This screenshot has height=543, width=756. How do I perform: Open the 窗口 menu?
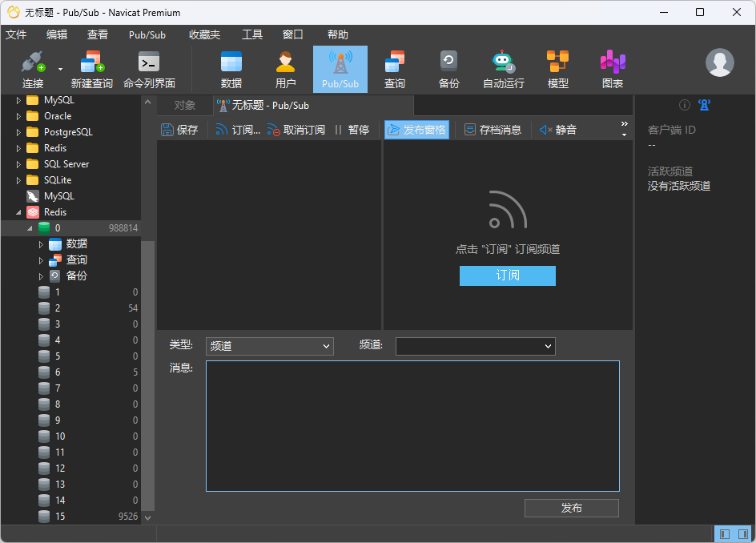pyautogui.click(x=292, y=34)
